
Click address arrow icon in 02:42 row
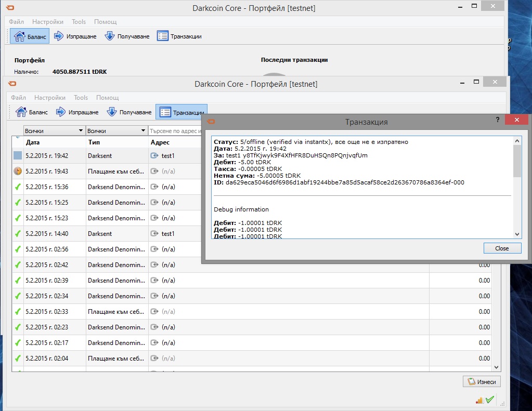tap(154, 265)
